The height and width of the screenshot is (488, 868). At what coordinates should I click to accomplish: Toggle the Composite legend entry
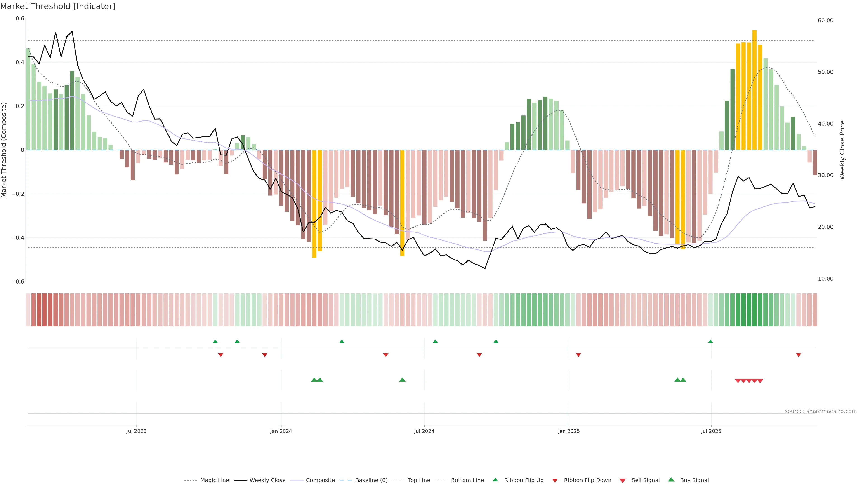[x=320, y=480]
